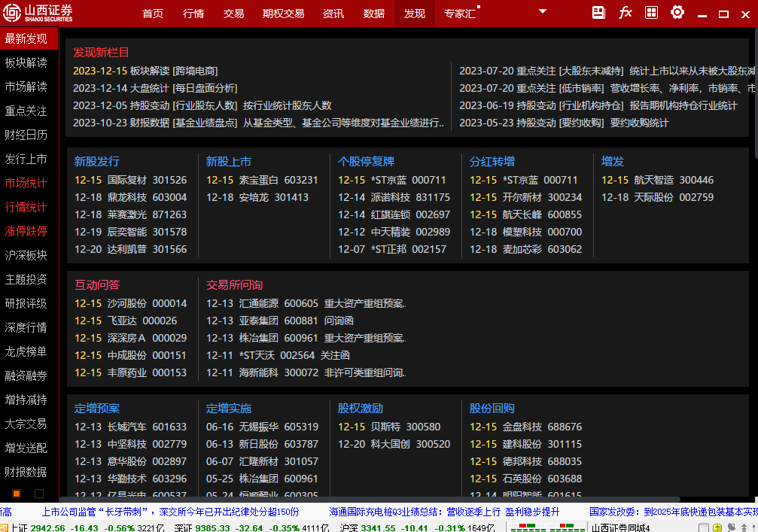
Task: Open the 新股上市 section heading
Action: point(229,161)
